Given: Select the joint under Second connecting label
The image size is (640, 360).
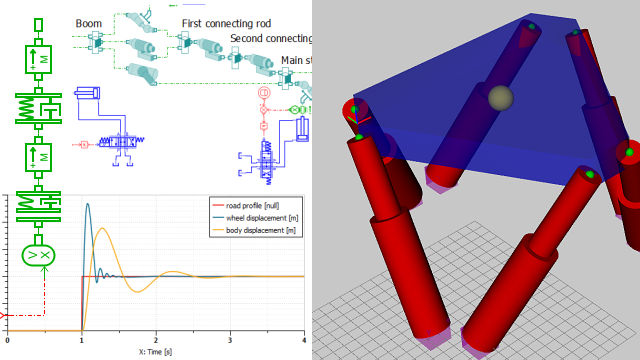Looking at the screenshot, I should pyautogui.click(x=236, y=58).
